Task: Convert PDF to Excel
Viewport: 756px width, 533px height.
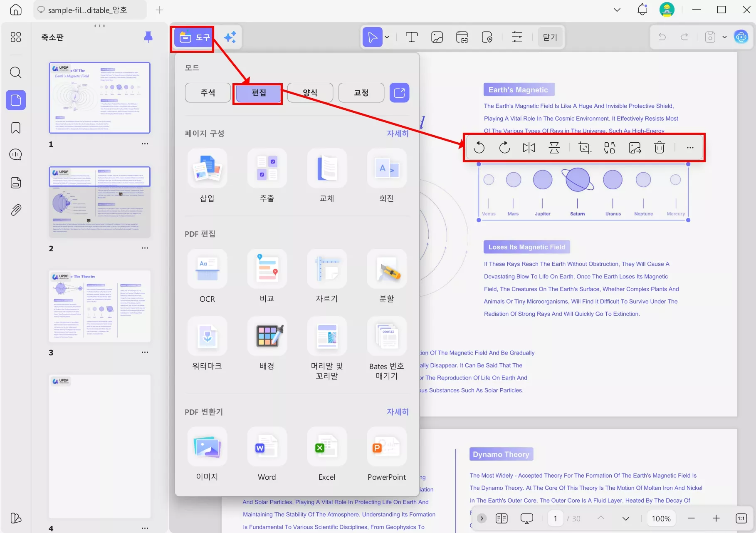Action: pos(327,454)
